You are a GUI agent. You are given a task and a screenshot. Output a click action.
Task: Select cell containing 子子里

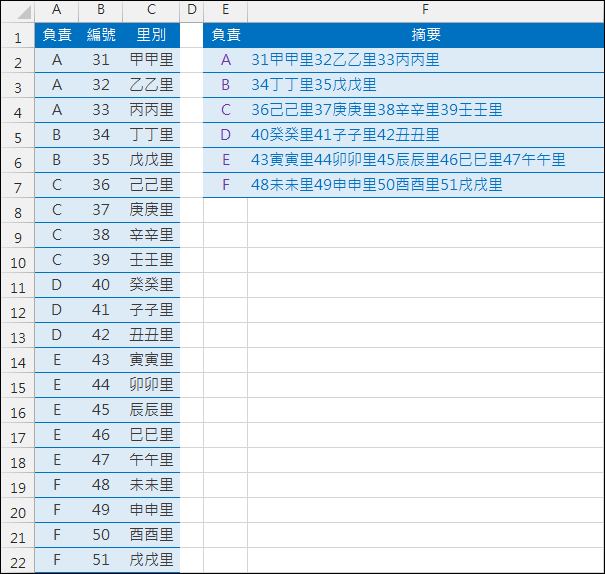pyautogui.click(x=151, y=310)
